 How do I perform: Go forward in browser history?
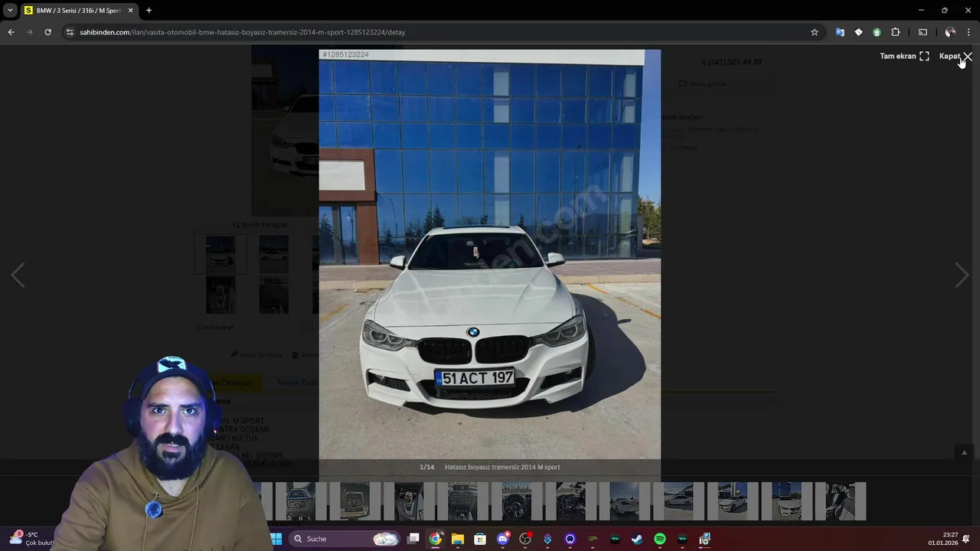[x=29, y=32]
